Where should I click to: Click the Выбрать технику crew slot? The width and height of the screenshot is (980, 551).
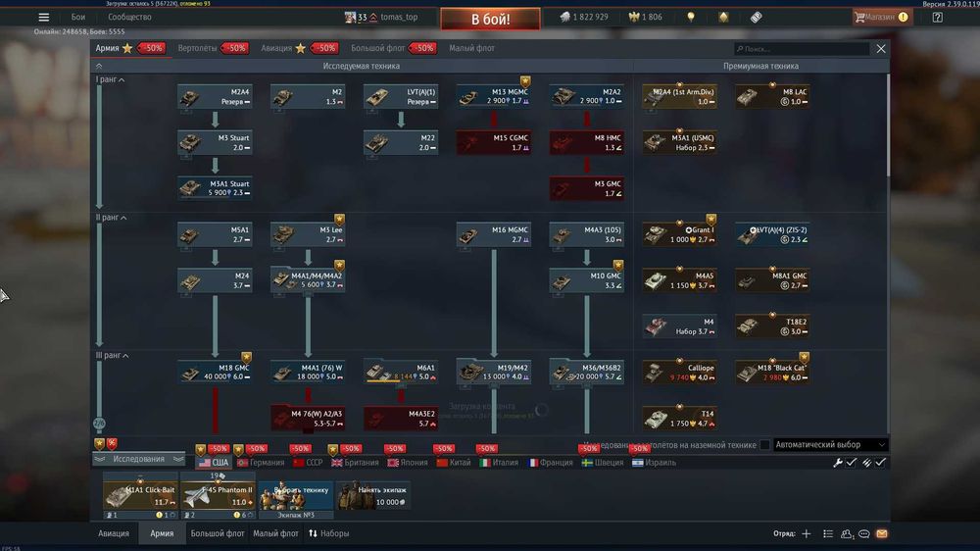[296, 495]
